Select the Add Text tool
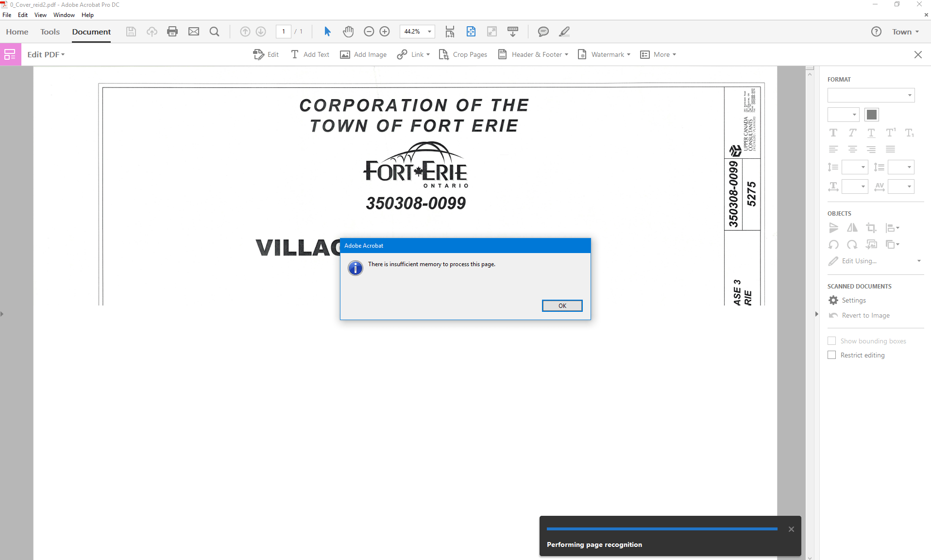The image size is (931, 560). point(310,54)
